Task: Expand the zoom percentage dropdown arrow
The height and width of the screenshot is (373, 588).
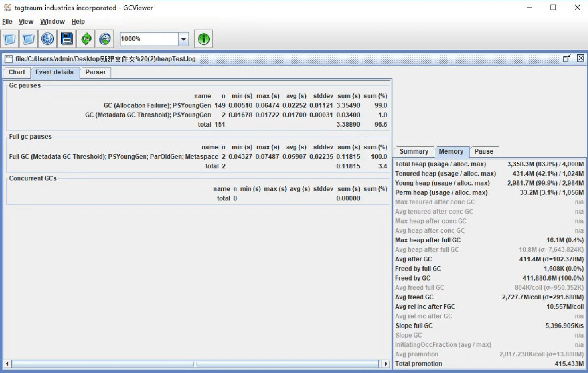Action: (183, 39)
